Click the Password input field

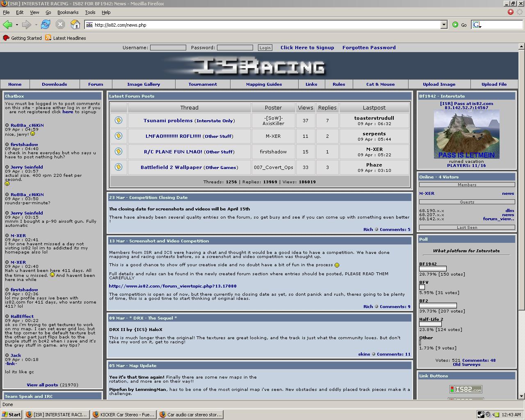(235, 48)
